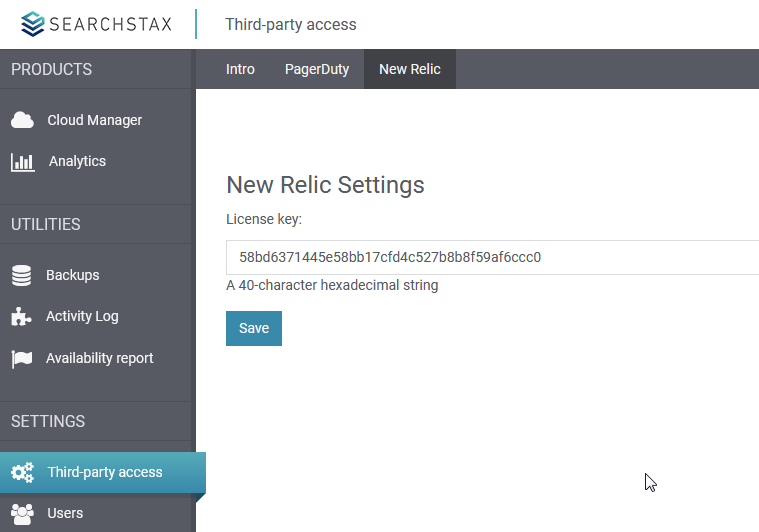Viewport: 759px width, 532px height.
Task: Open the Users settings page
Action: (x=65, y=513)
